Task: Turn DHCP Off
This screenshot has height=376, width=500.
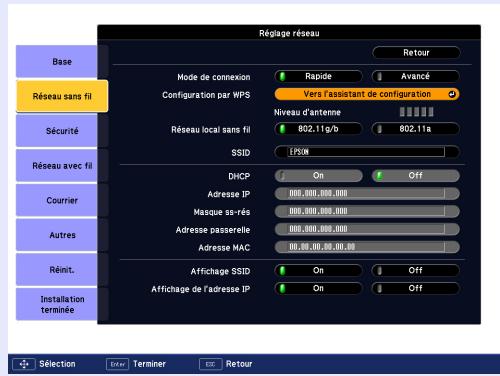Action: 416,176
